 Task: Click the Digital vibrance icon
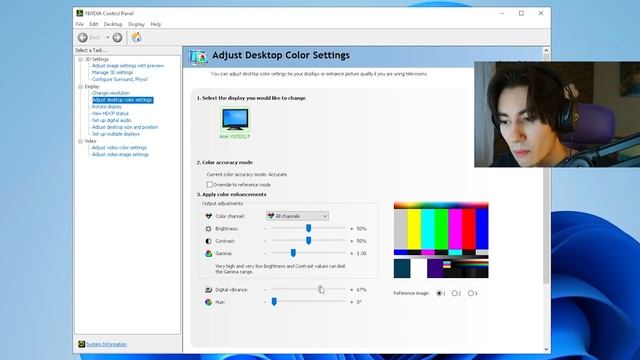[208, 289]
